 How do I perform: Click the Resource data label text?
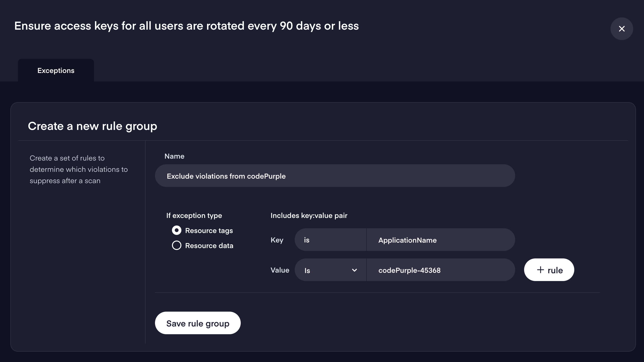point(209,245)
